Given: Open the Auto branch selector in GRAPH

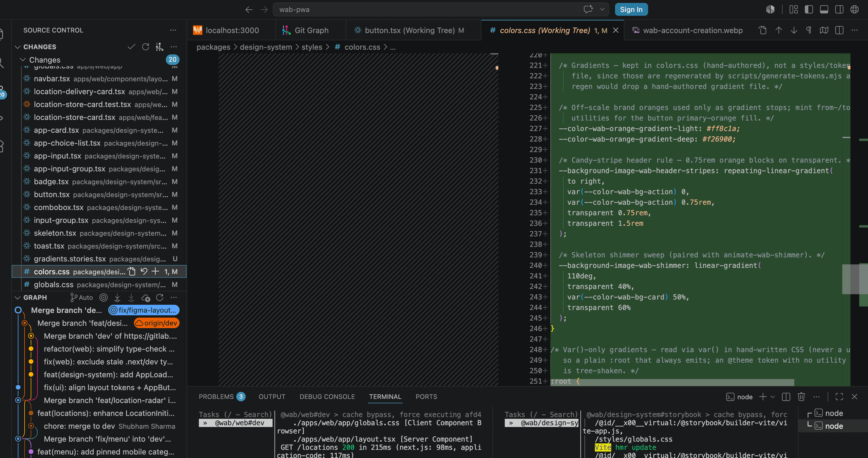Looking at the screenshot, I should (x=82, y=297).
